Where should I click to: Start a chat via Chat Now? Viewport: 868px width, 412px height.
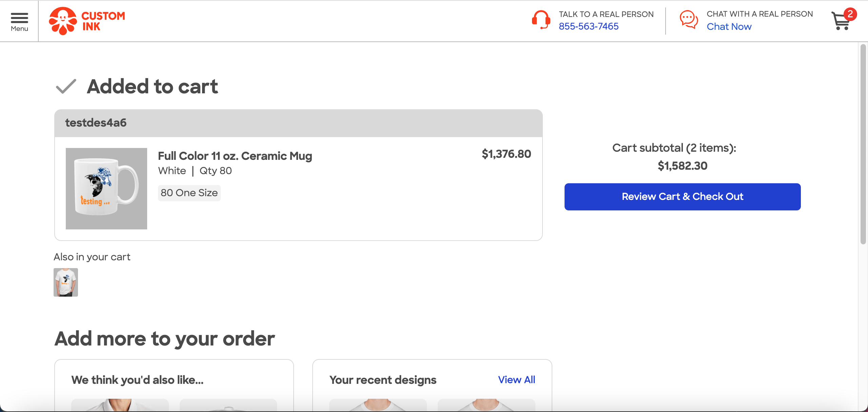click(729, 26)
